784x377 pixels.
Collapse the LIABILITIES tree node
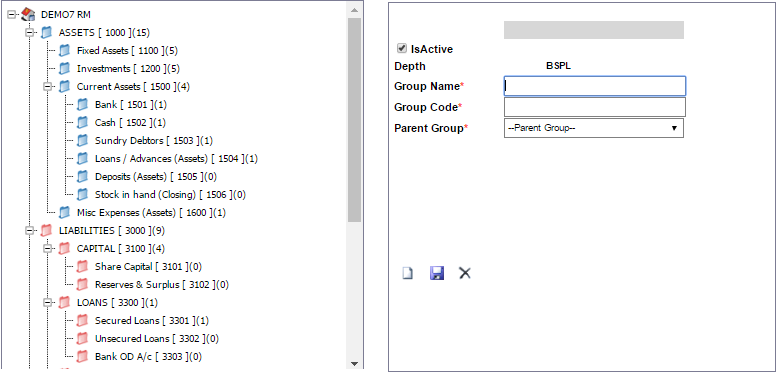[30, 230]
